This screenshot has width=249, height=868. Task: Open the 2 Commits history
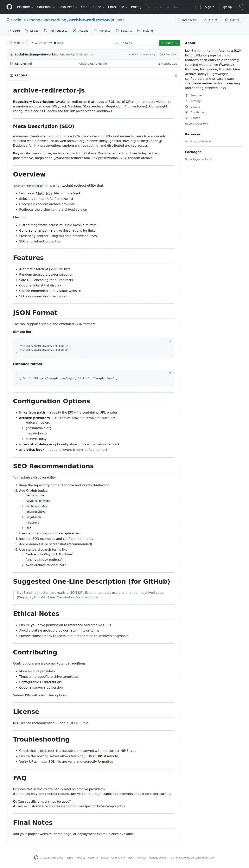tap(168, 55)
